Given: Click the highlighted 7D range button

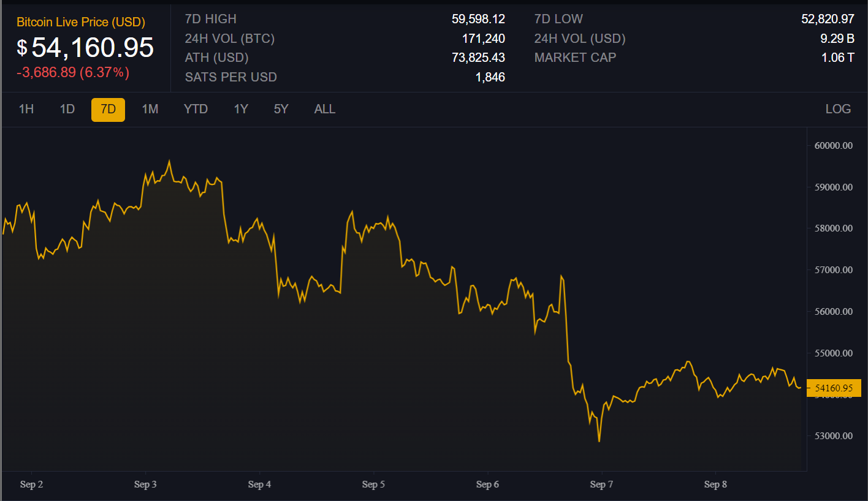Looking at the screenshot, I should [x=108, y=110].
